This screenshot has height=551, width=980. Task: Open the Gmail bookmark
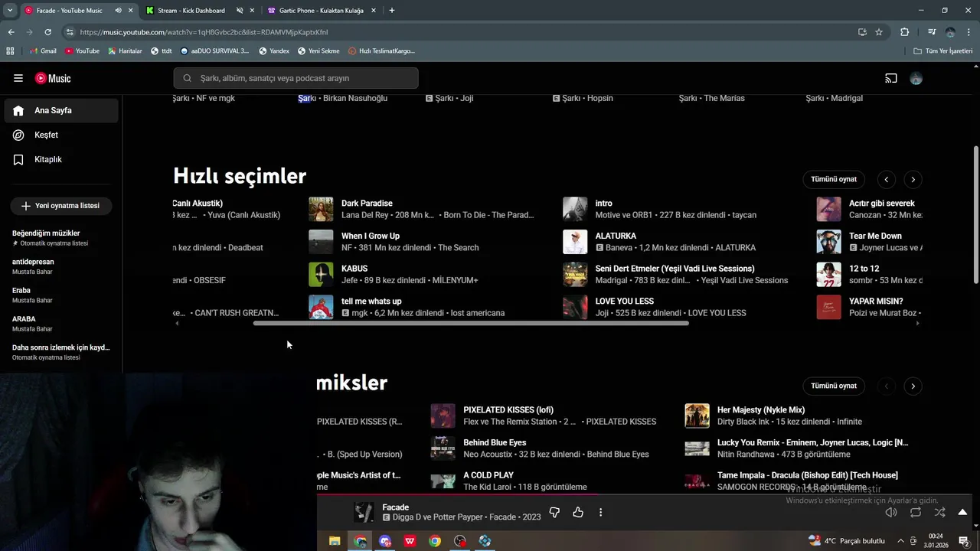[x=43, y=51]
